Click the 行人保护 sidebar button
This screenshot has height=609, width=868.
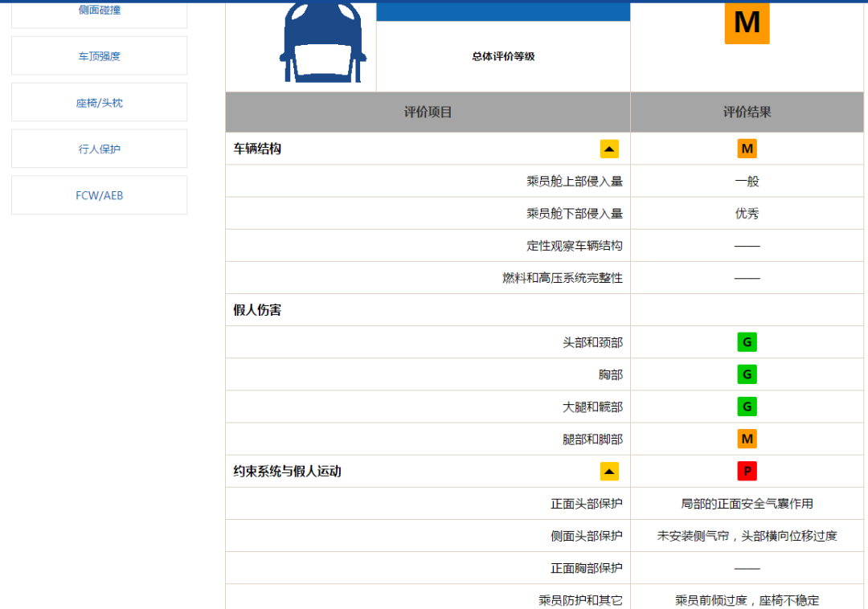[98, 148]
